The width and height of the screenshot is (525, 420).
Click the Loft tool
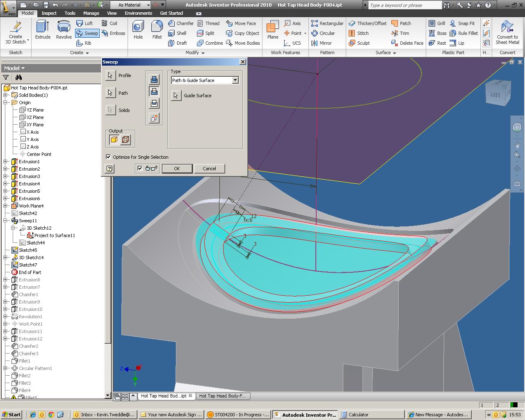[x=84, y=23]
